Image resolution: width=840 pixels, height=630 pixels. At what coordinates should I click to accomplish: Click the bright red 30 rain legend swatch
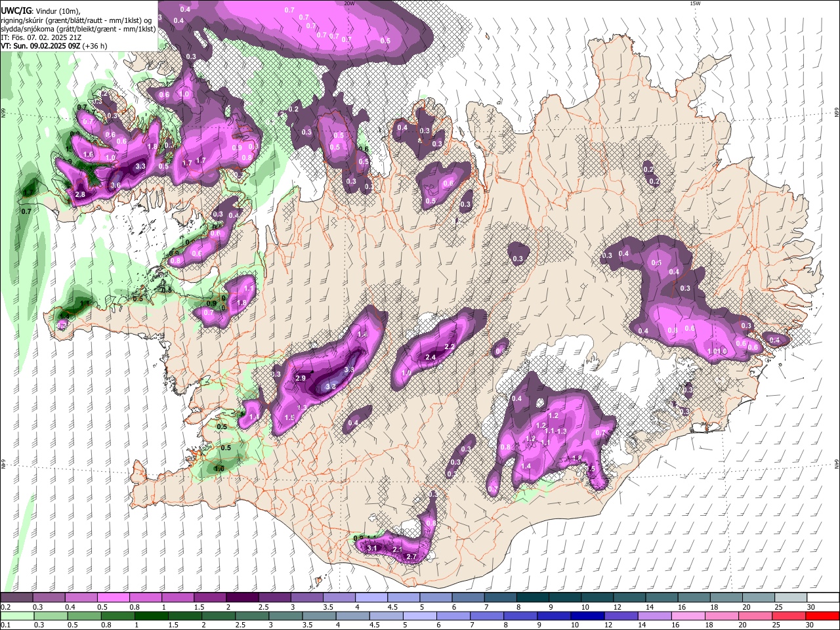(823, 616)
